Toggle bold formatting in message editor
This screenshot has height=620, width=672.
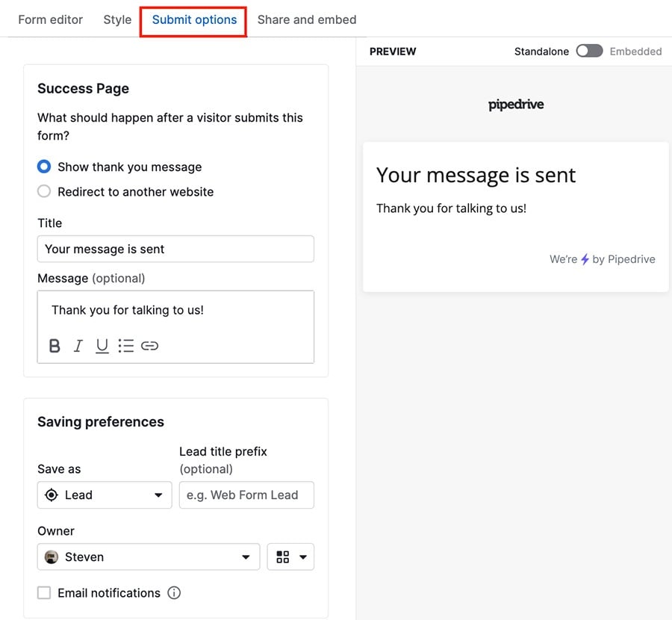pos(54,345)
